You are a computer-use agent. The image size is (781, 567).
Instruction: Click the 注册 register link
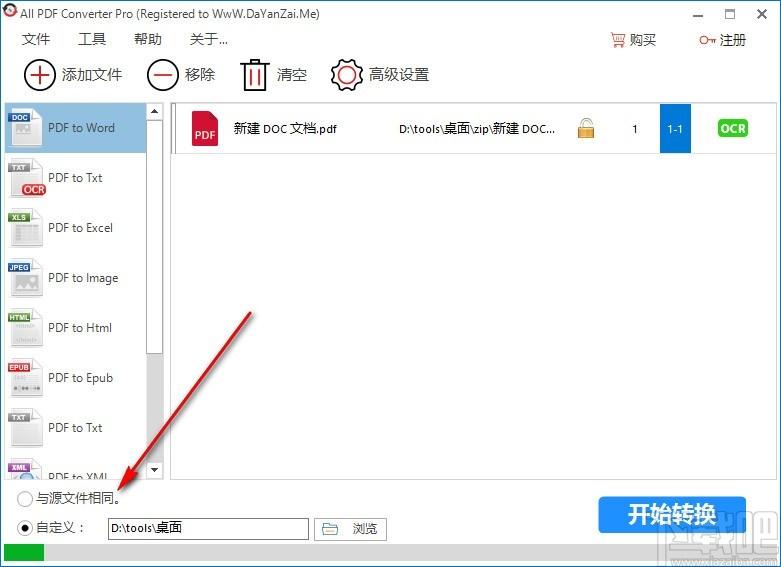coord(733,40)
